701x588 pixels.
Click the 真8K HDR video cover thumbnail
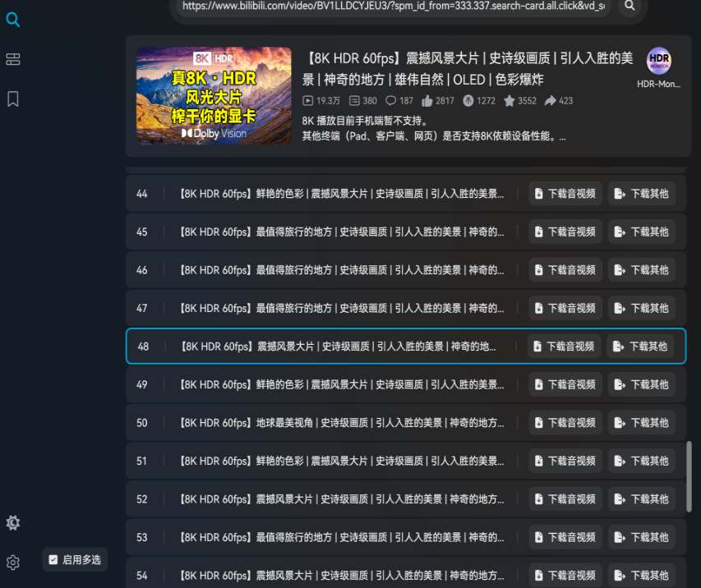pyautogui.click(x=214, y=96)
